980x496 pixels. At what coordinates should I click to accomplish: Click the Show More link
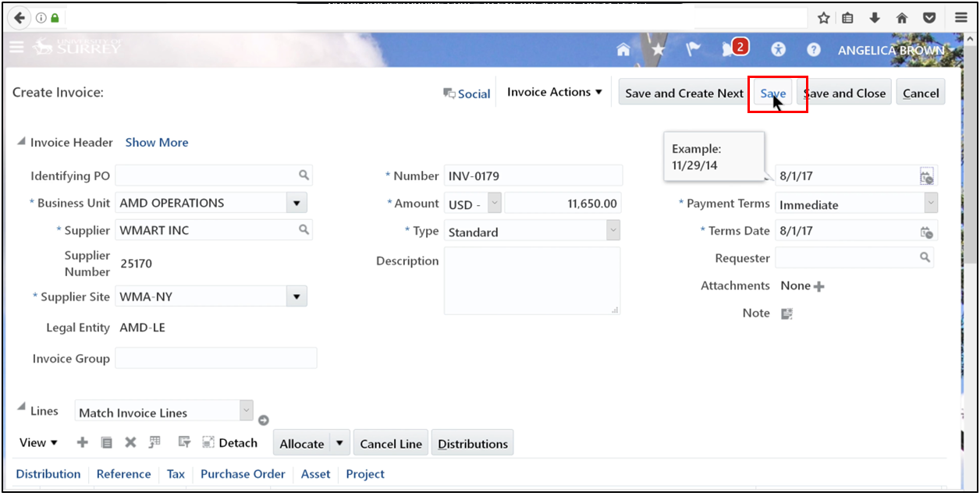coord(157,142)
